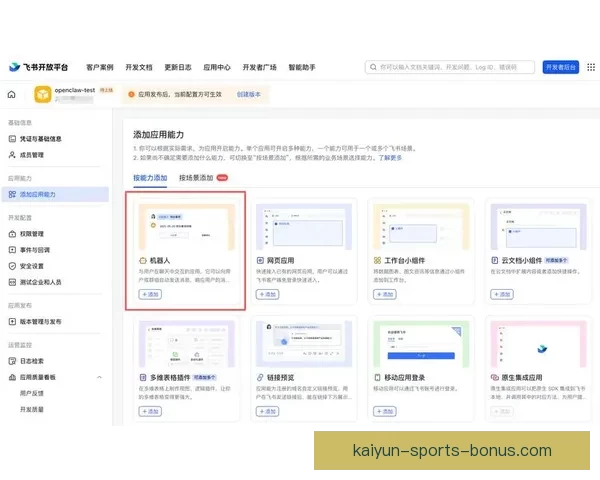Viewport: 600px width, 480px height.
Task: Click the 版本管理与发布 icon
Action: point(12,321)
